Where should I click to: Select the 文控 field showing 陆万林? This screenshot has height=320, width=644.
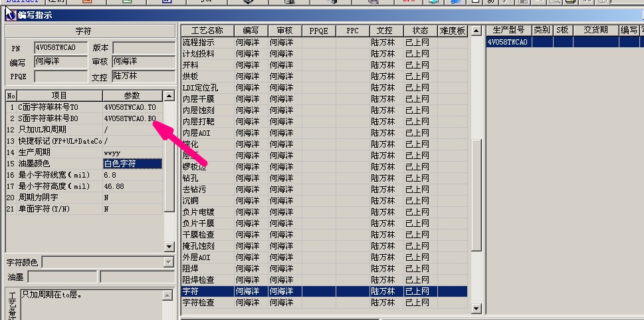click(x=144, y=76)
